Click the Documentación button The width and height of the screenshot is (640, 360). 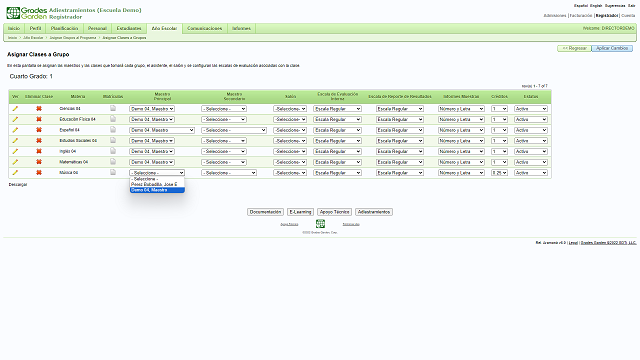[x=265, y=212]
